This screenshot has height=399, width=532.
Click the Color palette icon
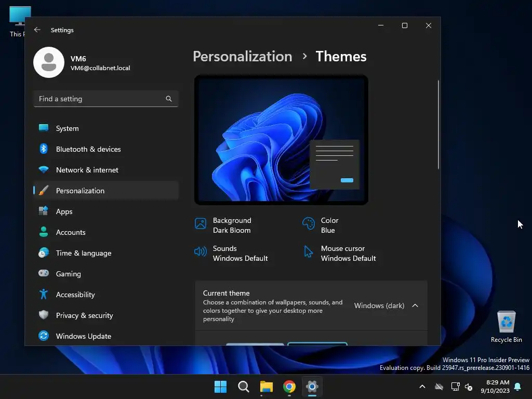(309, 223)
